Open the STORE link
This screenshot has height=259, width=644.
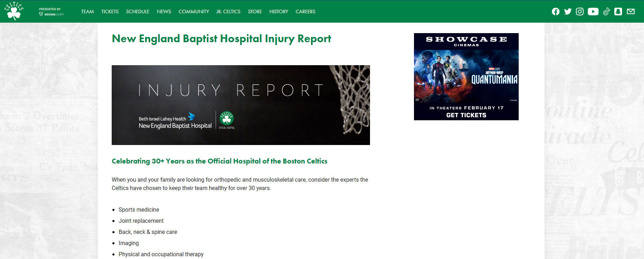click(x=255, y=12)
